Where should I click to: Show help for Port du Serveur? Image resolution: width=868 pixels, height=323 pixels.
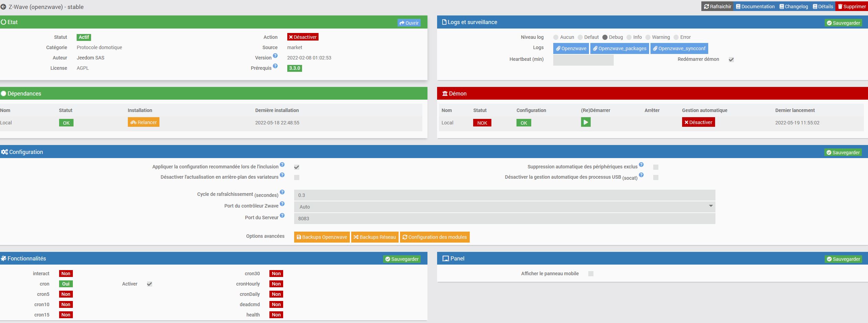tap(282, 215)
